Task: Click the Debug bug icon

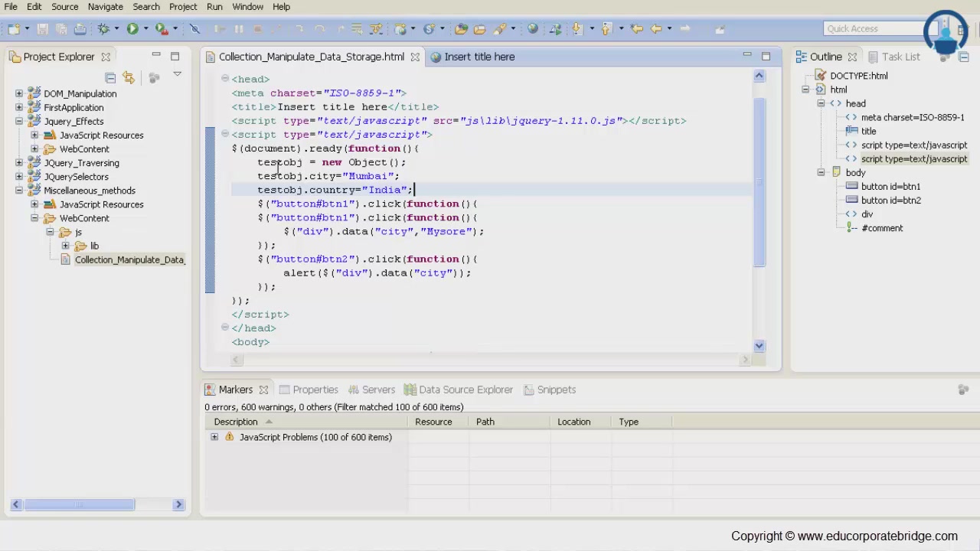Action: click(x=103, y=29)
